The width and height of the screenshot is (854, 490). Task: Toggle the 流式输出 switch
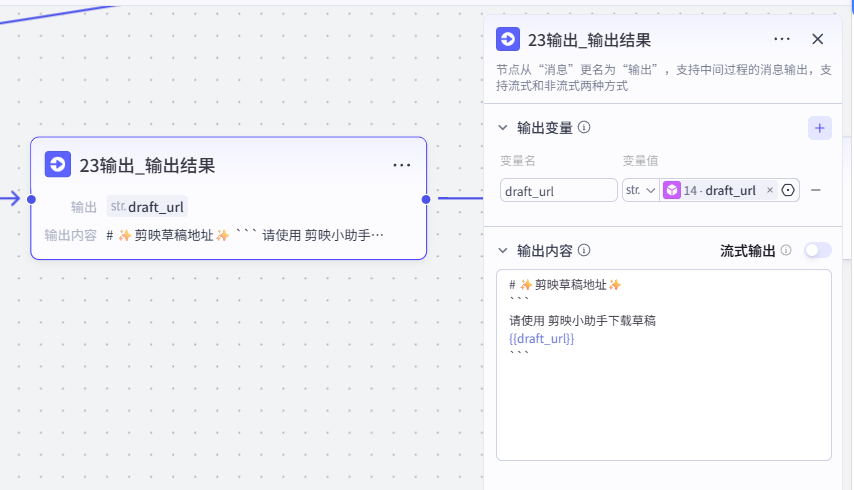(x=818, y=250)
